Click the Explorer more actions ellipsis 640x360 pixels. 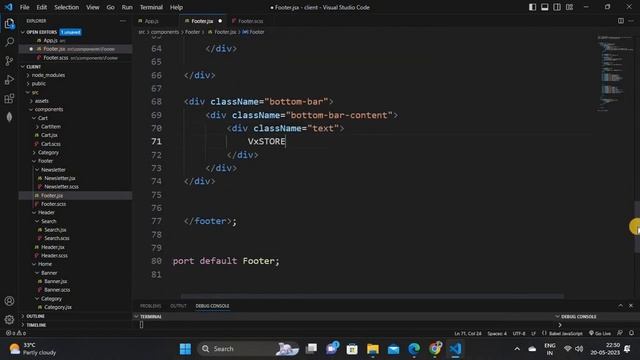pos(123,21)
